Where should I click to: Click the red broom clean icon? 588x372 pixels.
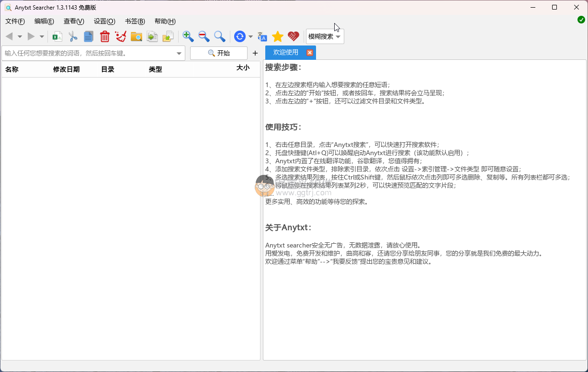(x=121, y=36)
